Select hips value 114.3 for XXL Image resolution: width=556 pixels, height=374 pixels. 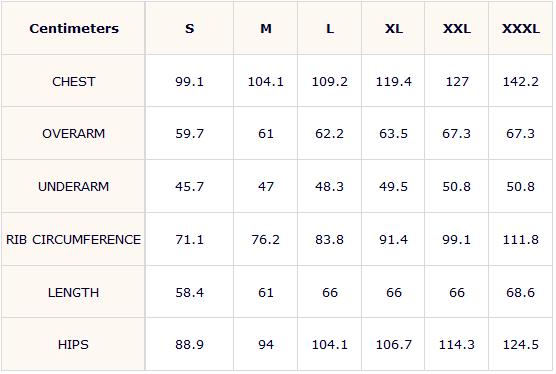[x=457, y=345]
